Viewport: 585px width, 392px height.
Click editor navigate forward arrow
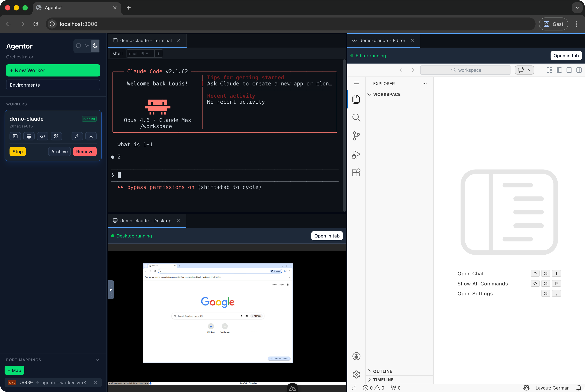coord(412,70)
